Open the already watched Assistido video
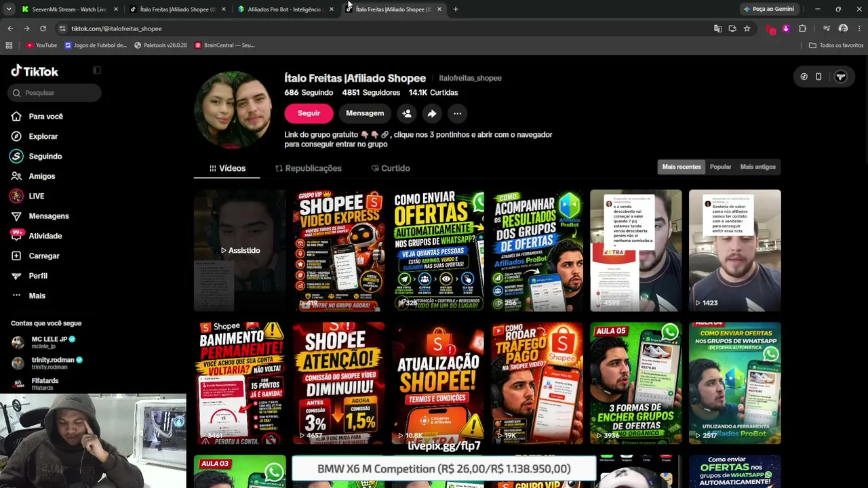The height and width of the screenshot is (488, 868). click(239, 250)
